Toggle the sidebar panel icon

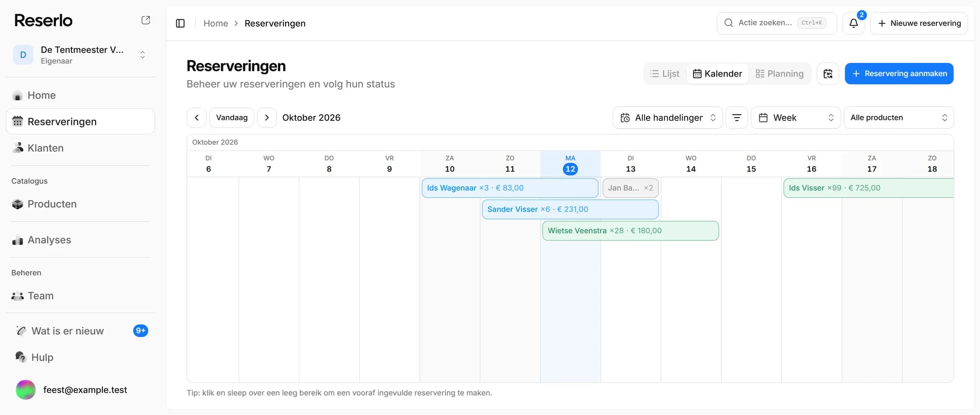180,23
